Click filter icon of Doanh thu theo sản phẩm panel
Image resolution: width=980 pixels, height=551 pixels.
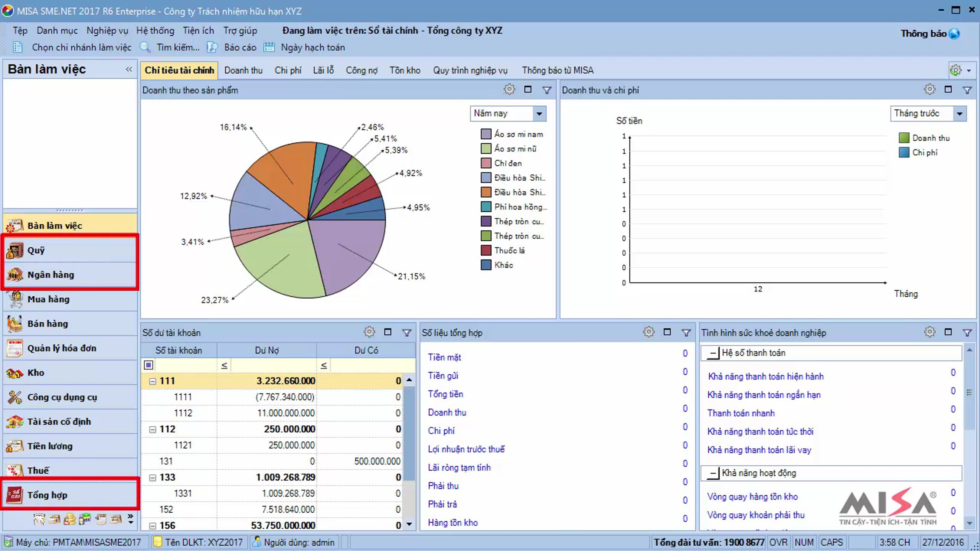point(547,90)
